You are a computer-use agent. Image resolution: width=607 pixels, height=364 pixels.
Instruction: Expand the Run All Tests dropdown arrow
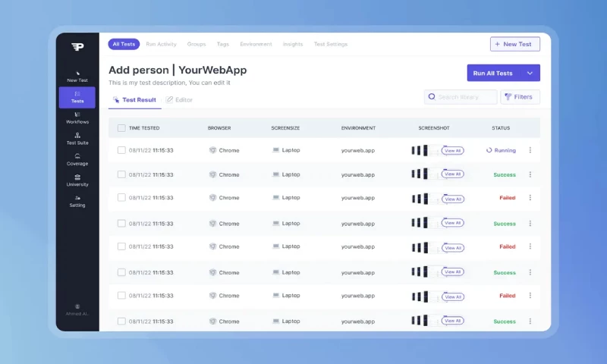(x=530, y=74)
